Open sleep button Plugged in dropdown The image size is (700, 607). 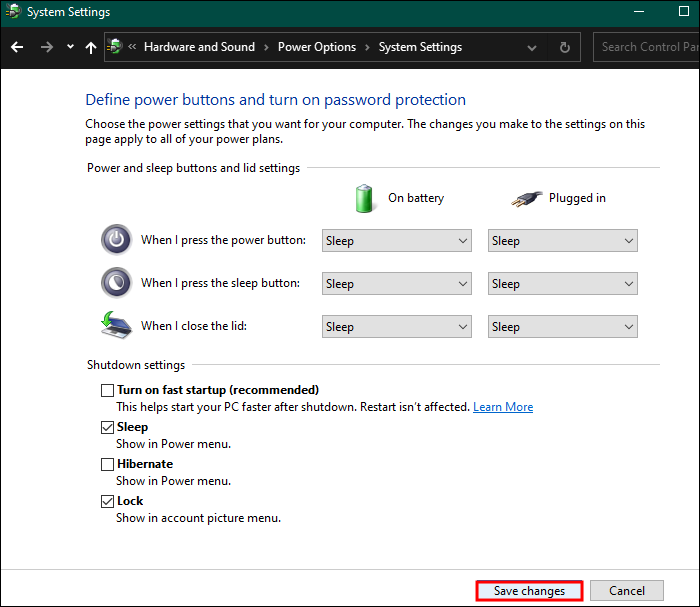(x=563, y=283)
